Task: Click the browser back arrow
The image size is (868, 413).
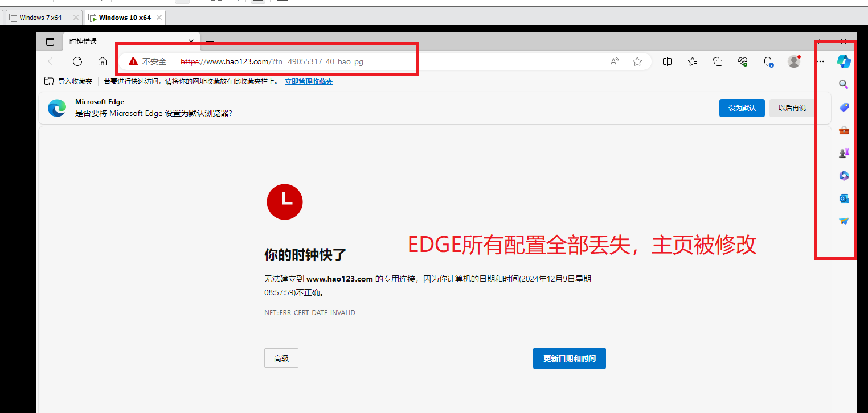Action: click(52, 61)
